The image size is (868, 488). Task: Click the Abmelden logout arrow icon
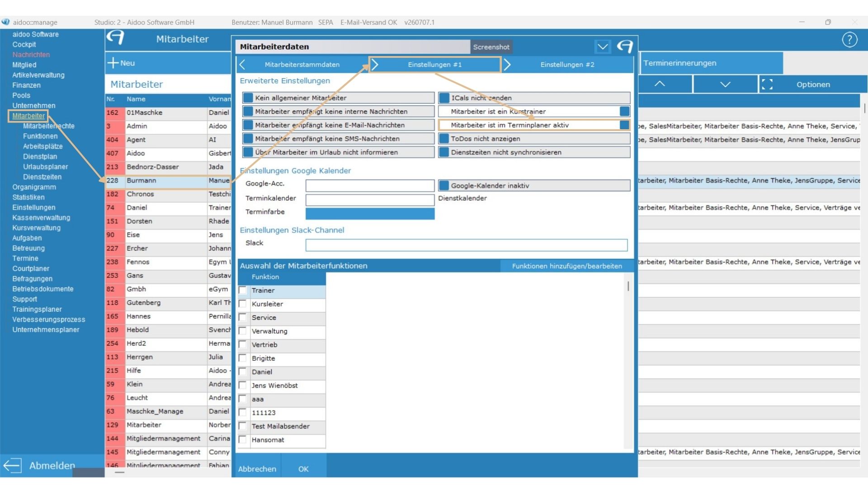point(12,465)
